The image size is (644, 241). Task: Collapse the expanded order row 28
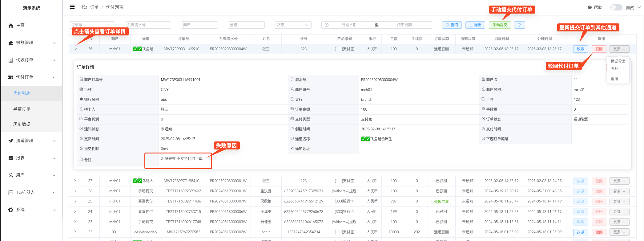(x=75, y=49)
